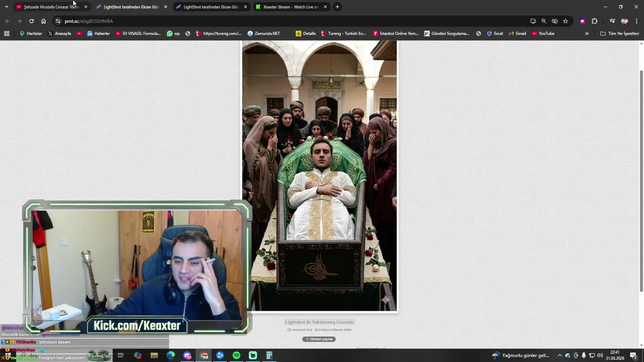Viewport: 644px width, 362px height.
Task: Open the Chrome three-dot menu
Action: [636, 21]
